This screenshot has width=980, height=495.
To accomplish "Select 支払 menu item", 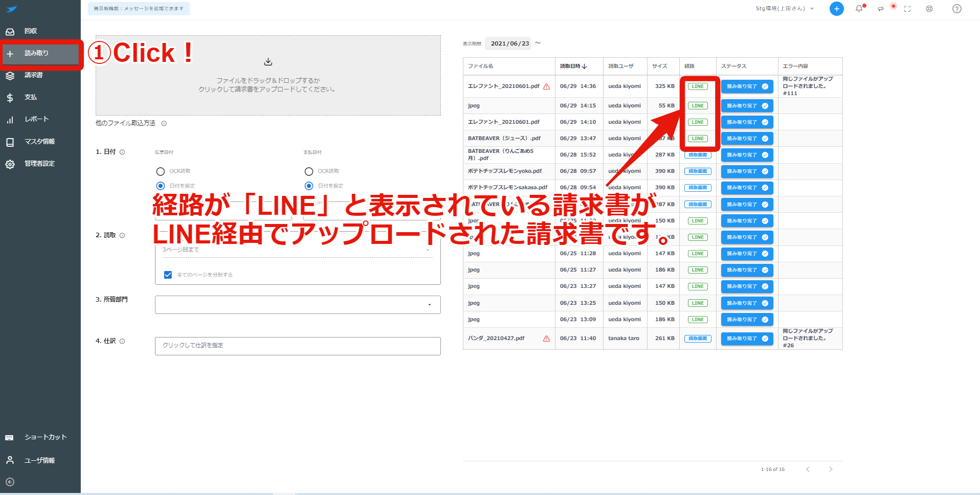I will 31,97.
